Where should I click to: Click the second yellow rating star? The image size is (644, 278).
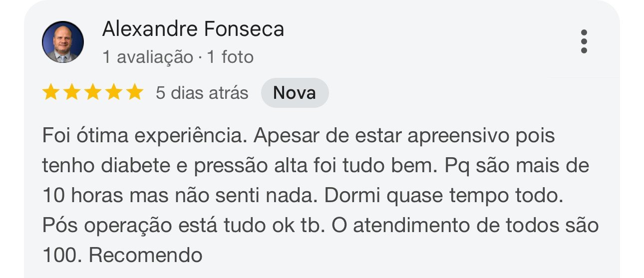[71, 93]
